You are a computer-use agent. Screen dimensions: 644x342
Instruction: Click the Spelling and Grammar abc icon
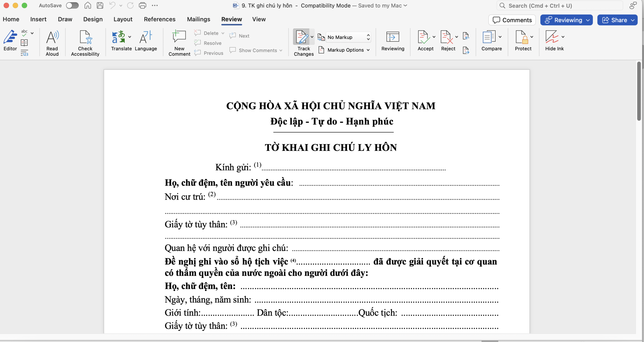click(24, 33)
